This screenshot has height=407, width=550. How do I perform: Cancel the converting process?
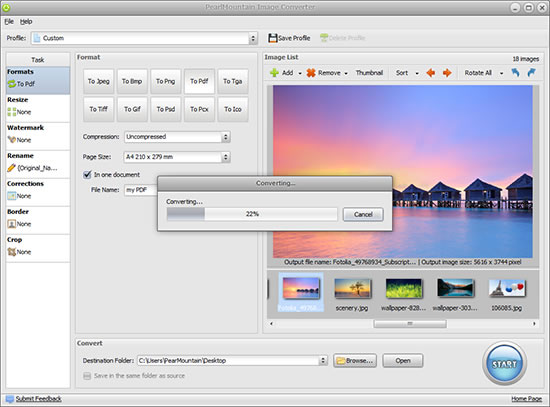pyautogui.click(x=363, y=214)
